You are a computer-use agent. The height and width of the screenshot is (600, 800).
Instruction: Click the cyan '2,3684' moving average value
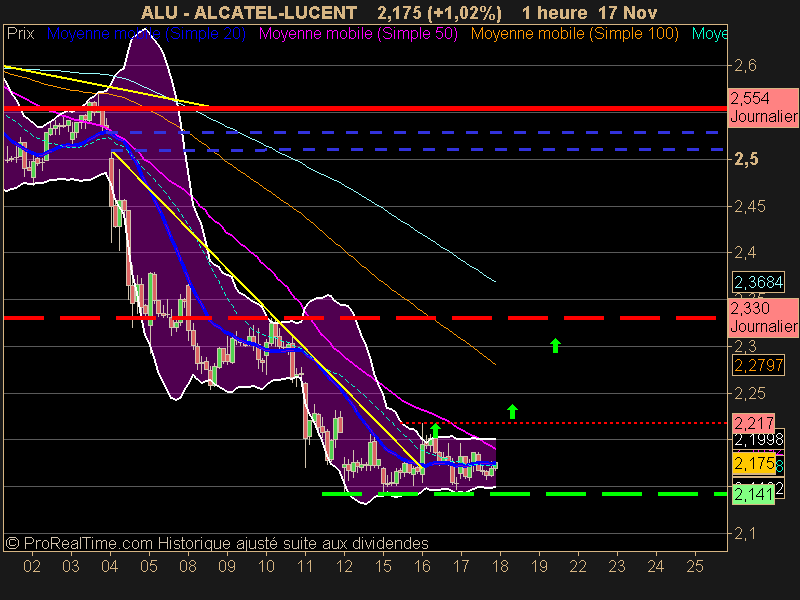[x=758, y=282]
